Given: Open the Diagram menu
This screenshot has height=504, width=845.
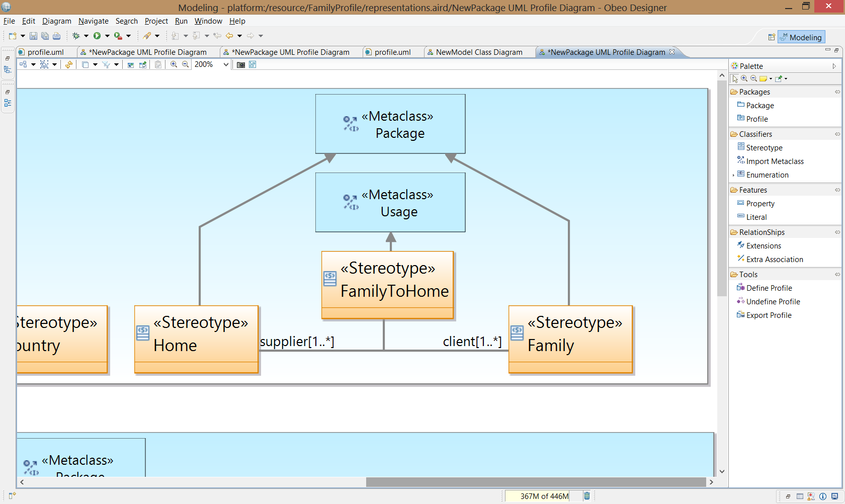Looking at the screenshot, I should click(x=57, y=21).
